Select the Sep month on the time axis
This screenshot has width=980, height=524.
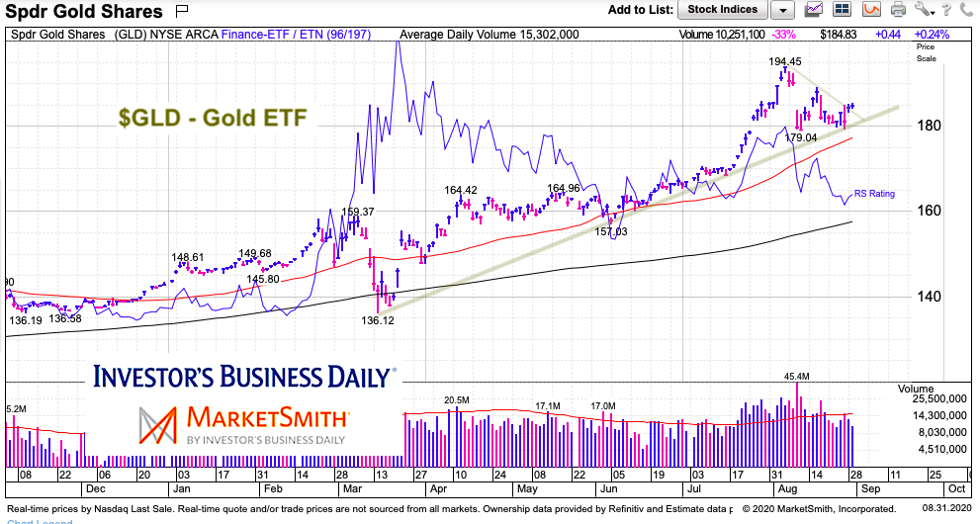click(x=870, y=488)
